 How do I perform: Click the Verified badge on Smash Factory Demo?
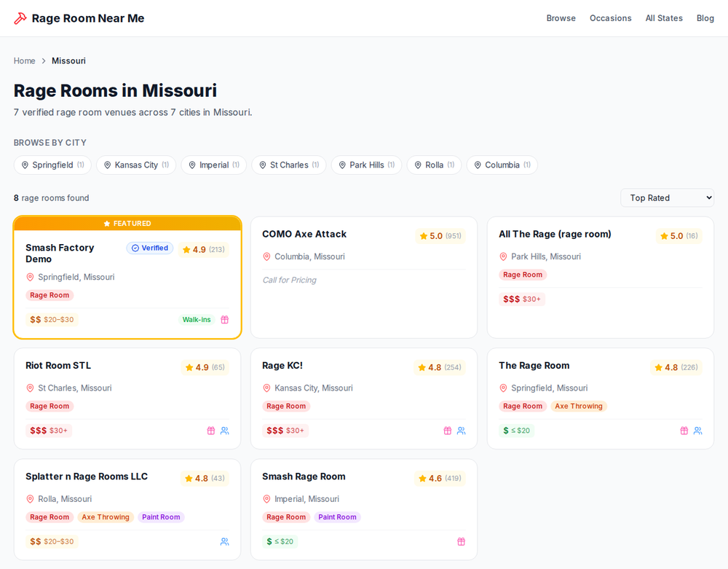150,248
